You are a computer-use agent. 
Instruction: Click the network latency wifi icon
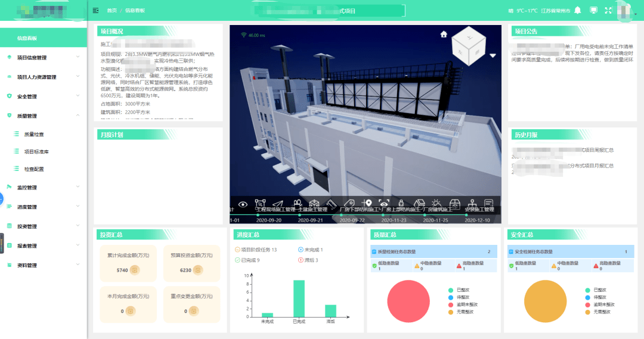tap(243, 35)
